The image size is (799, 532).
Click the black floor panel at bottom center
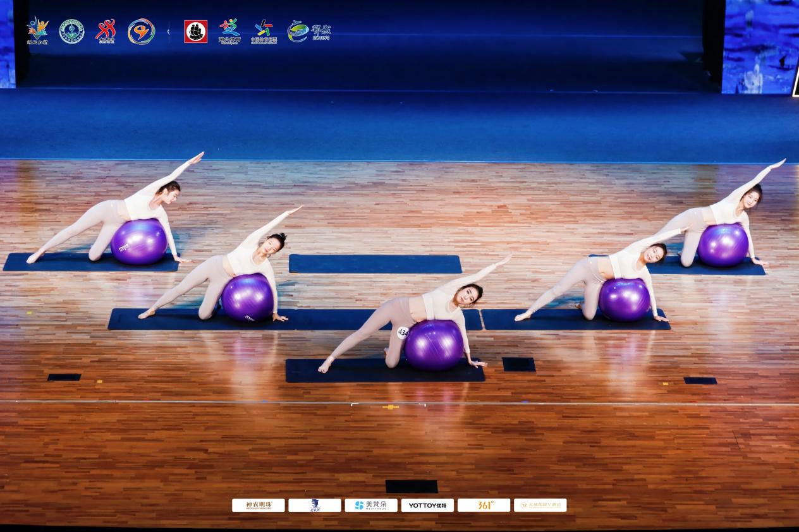(x=412, y=487)
